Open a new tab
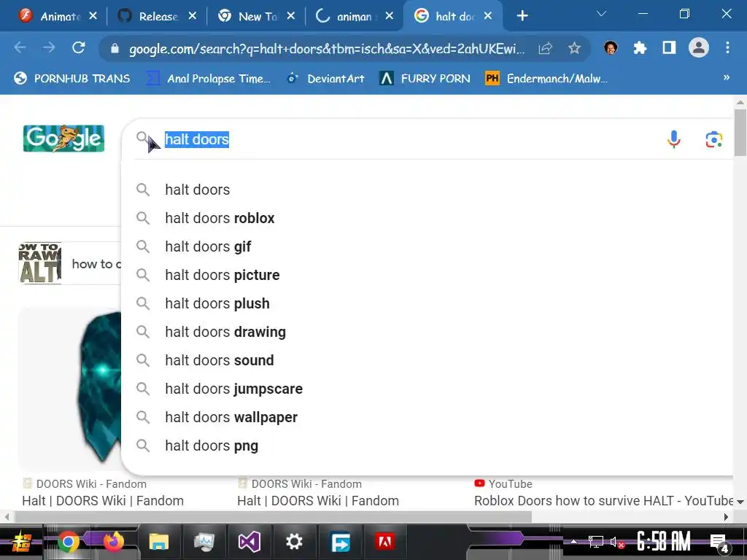This screenshot has width=747, height=560. pos(522,16)
